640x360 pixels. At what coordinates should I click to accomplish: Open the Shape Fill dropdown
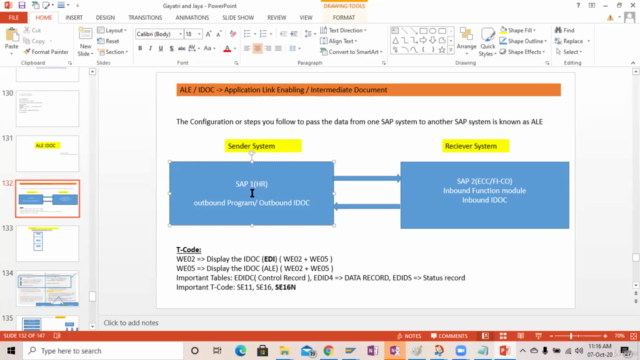pos(518,30)
